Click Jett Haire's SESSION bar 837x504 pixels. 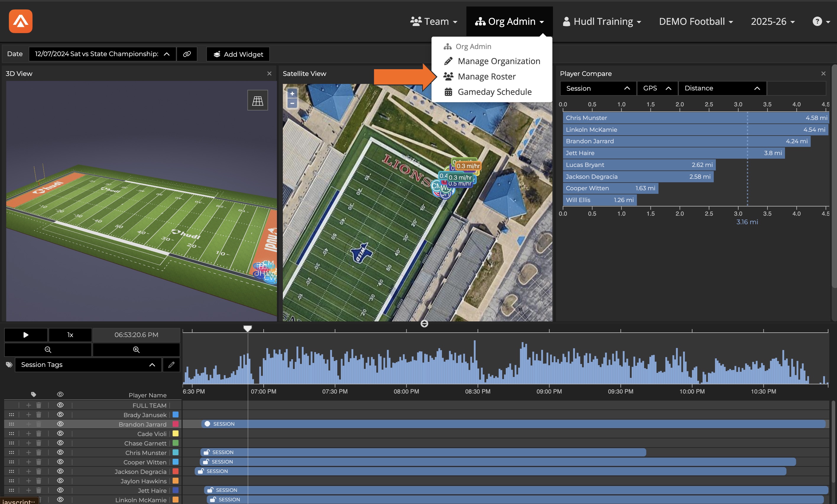point(516,490)
